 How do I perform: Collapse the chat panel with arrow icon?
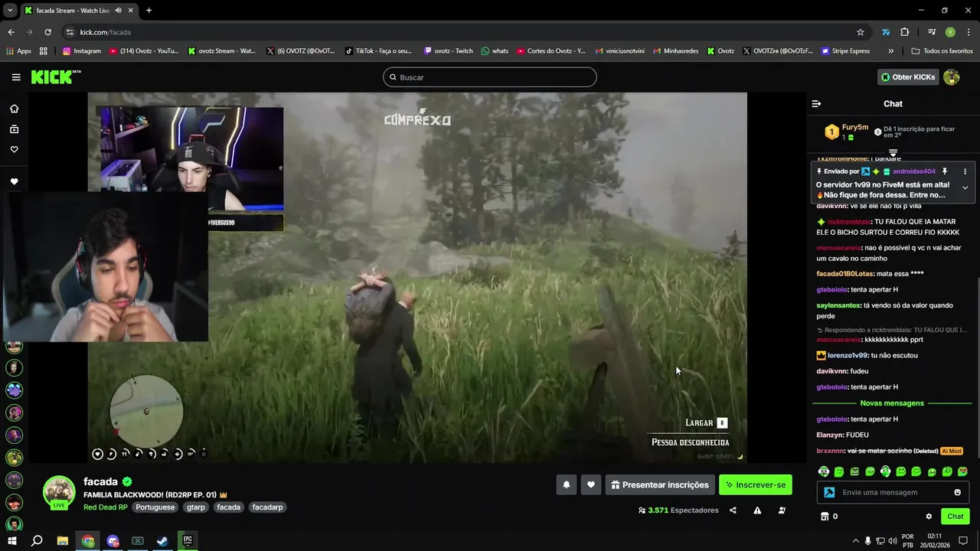coord(816,103)
